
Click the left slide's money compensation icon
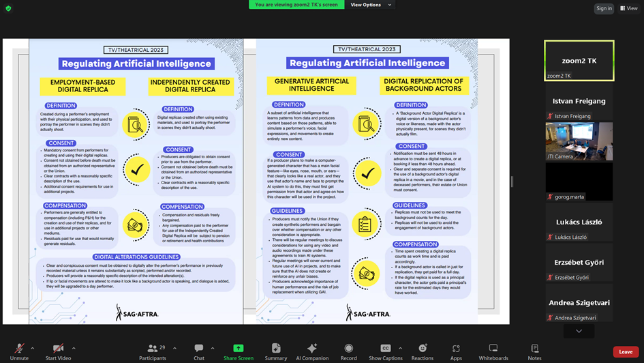pos(136,225)
